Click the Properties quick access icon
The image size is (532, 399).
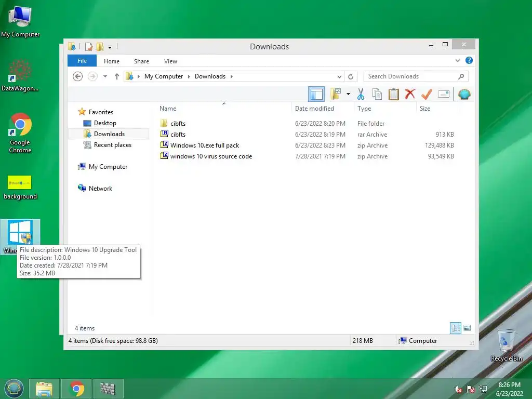click(89, 46)
